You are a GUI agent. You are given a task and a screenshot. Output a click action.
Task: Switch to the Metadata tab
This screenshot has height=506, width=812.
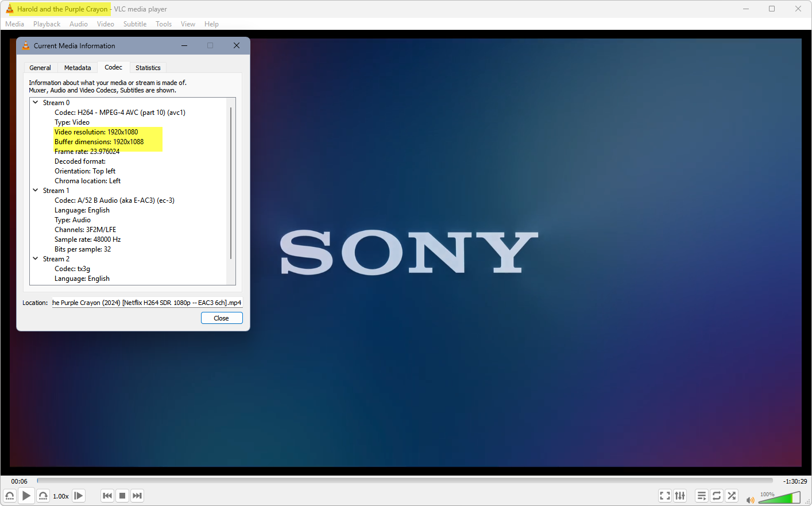[78, 68]
